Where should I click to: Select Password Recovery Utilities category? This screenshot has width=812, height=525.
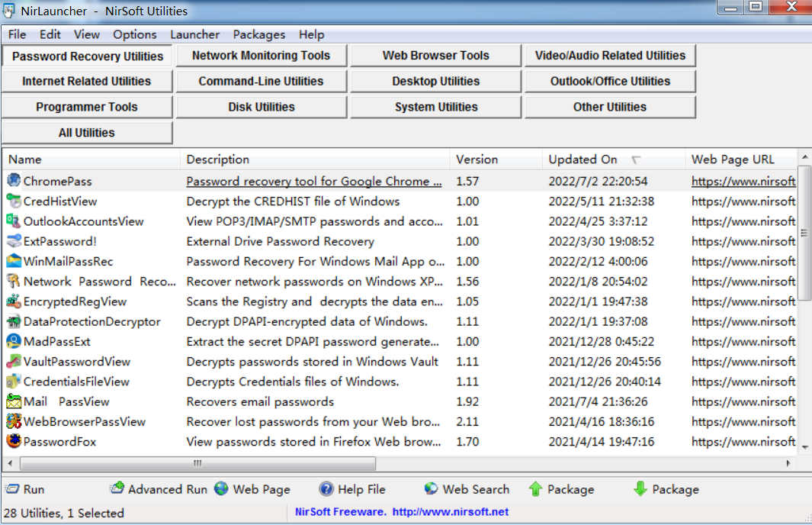point(88,56)
